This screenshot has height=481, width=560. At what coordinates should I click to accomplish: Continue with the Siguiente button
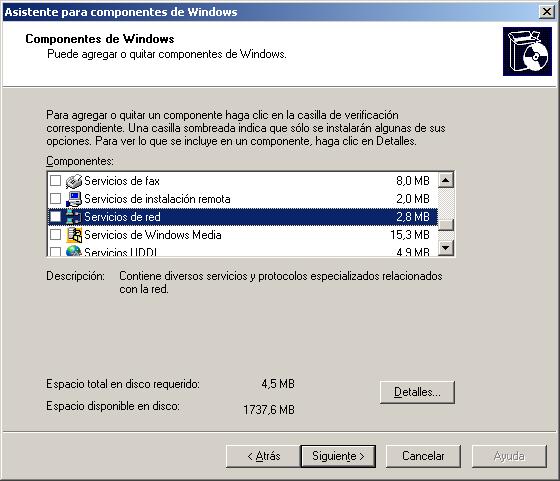[x=338, y=456]
